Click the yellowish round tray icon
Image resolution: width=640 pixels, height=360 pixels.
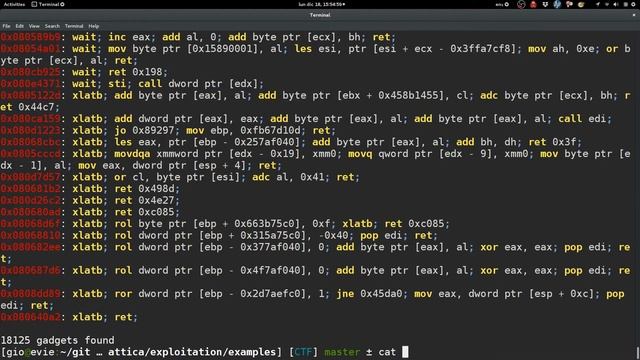coord(581,4)
